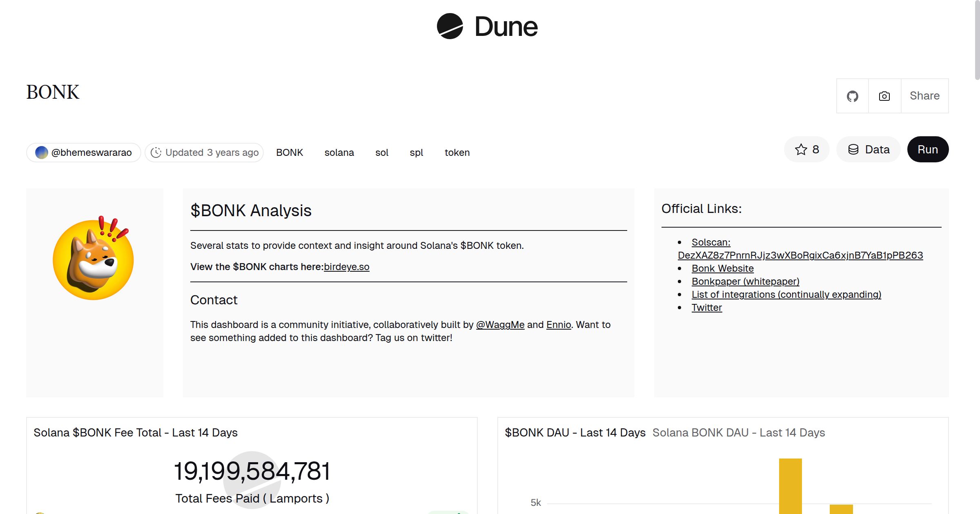Viewport: 980px width, 514px height.
Task: Click the clock icon next to Updated timestamp
Action: pos(157,152)
